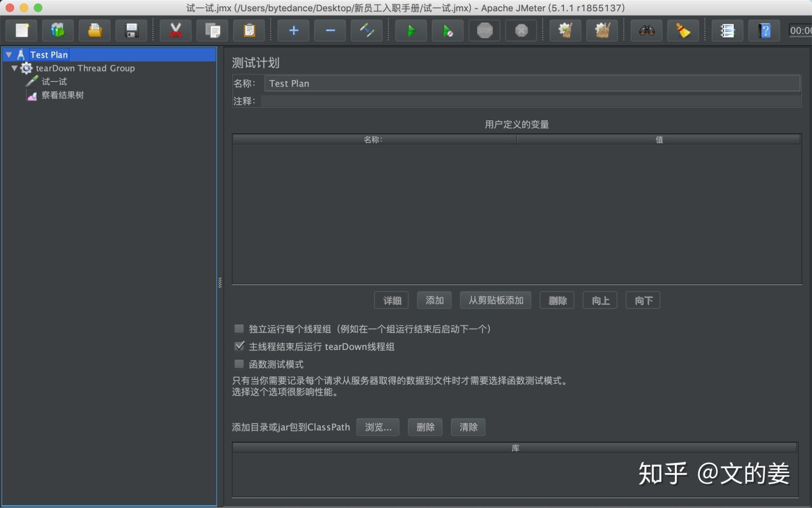Click the 察看结果树 listener icon
This screenshot has height=508, width=812.
coord(32,95)
